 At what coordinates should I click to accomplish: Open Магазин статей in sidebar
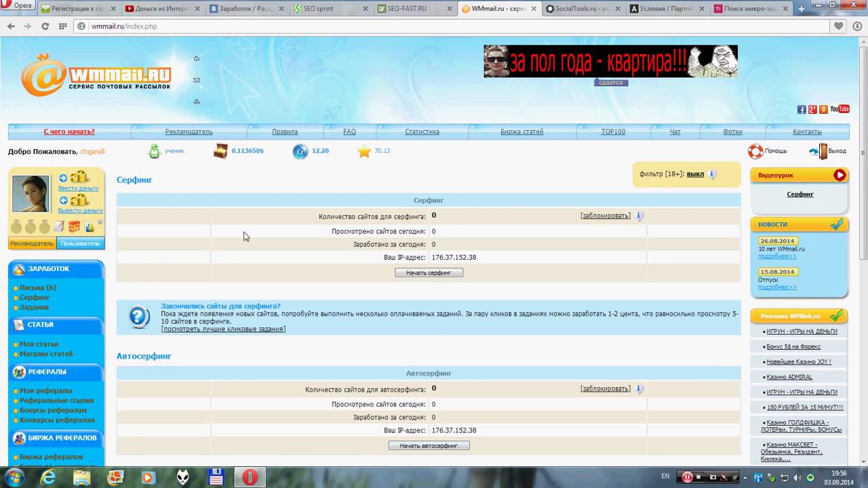(x=46, y=354)
